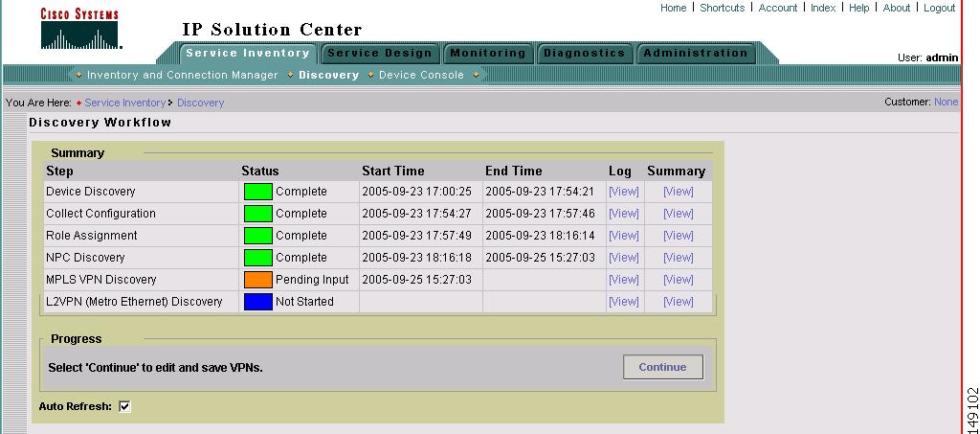The image size is (980, 434).
Task: Click orange status swatch for MPLS VPN Discovery
Action: pyautogui.click(x=258, y=280)
